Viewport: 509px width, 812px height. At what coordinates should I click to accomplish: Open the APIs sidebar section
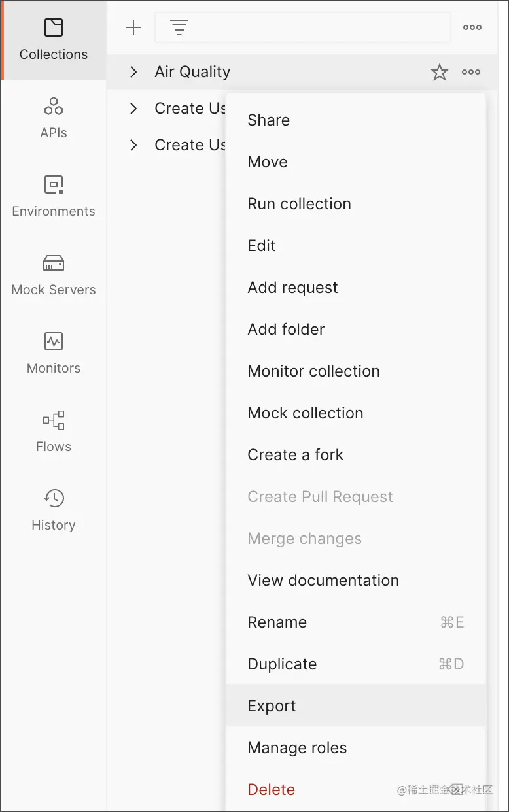[x=54, y=118]
